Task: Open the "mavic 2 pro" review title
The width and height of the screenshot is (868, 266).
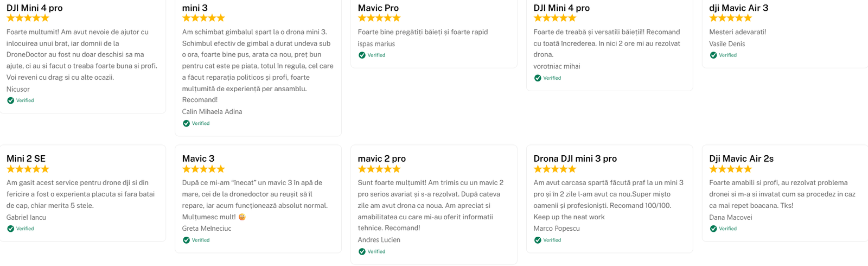Action: [x=381, y=159]
